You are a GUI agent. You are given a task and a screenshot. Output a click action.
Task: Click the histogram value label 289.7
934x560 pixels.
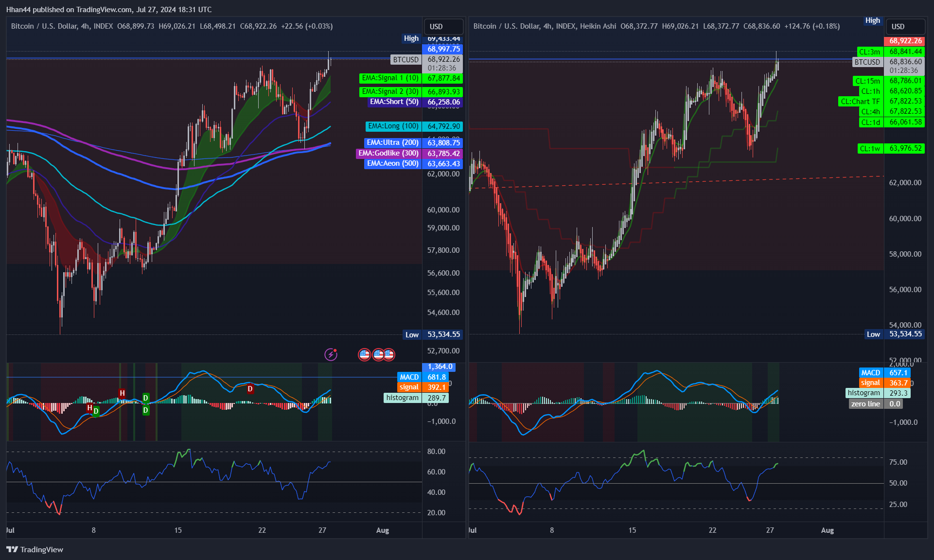436,398
